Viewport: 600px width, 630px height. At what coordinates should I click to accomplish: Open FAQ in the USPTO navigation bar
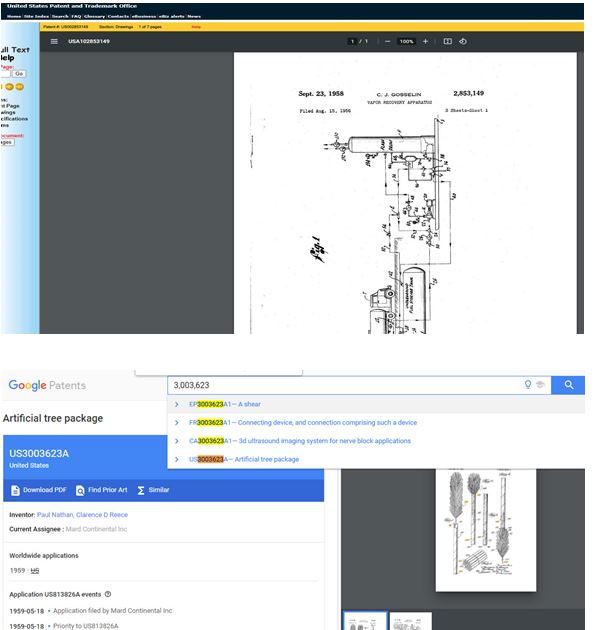[76, 16]
